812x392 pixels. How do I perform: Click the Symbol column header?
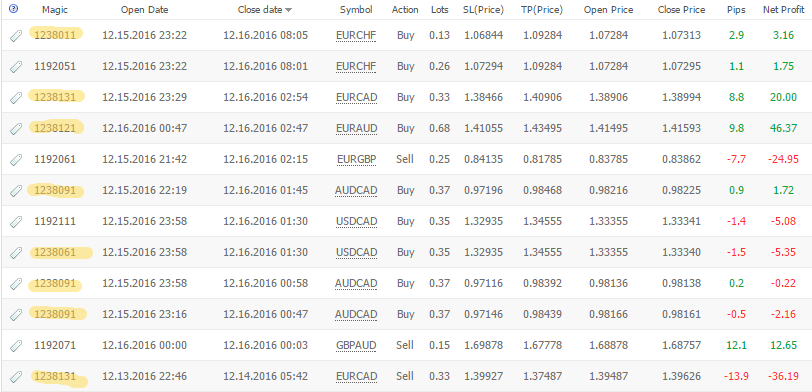(356, 10)
